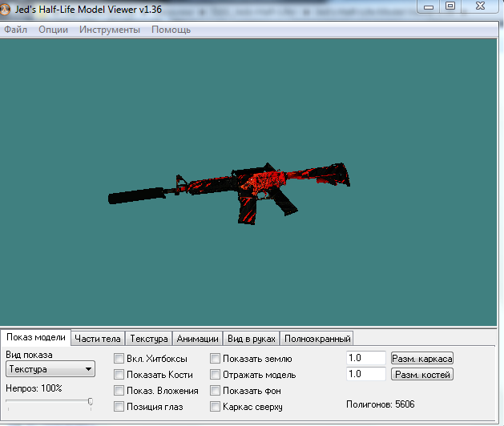Expand the Вид показа dropdown
Screen dimensions: 504x426
click(x=50, y=369)
